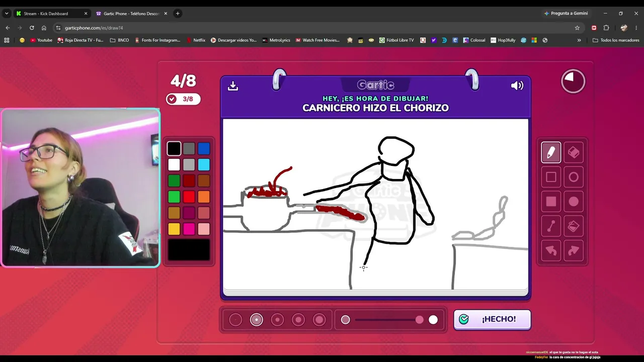Open the Youtube bookmark

(41, 40)
